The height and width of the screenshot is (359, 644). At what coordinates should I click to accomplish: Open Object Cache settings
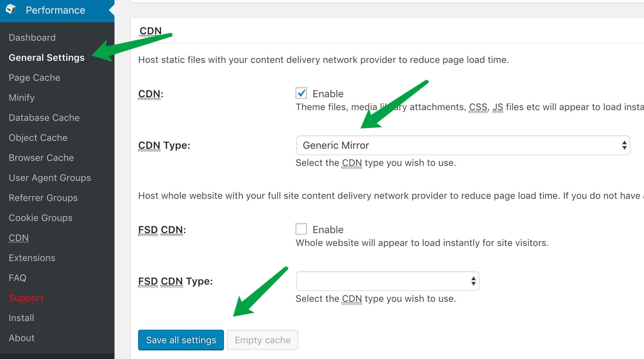[38, 138]
